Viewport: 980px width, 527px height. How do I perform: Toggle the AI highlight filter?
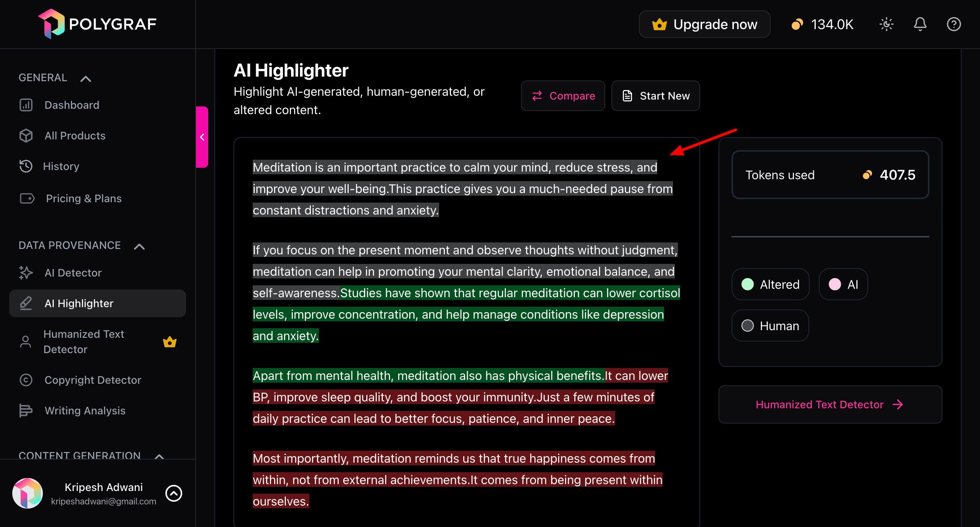pyautogui.click(x=843, y=284)
